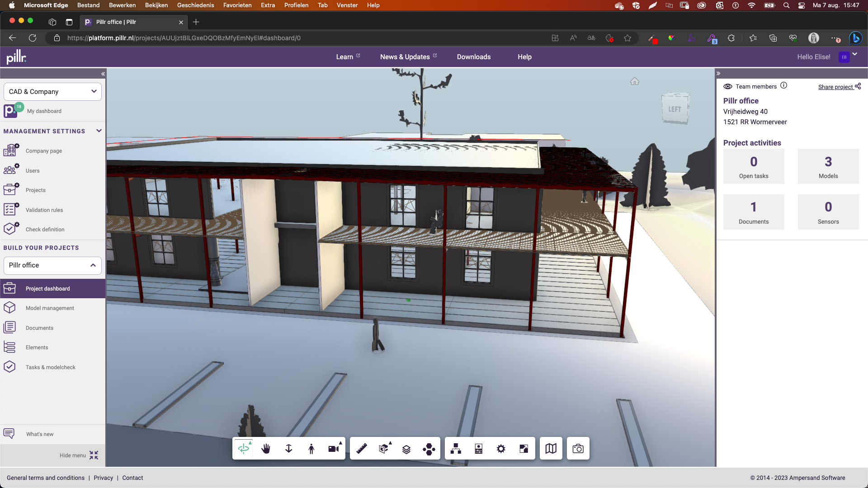Open macOS Spotlight search icon

click(x=786, y=5)
